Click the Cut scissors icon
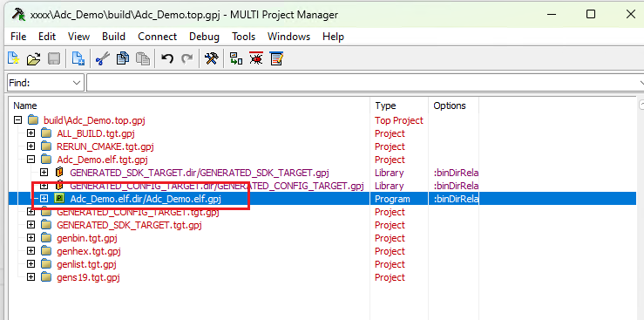 [102, 59]
